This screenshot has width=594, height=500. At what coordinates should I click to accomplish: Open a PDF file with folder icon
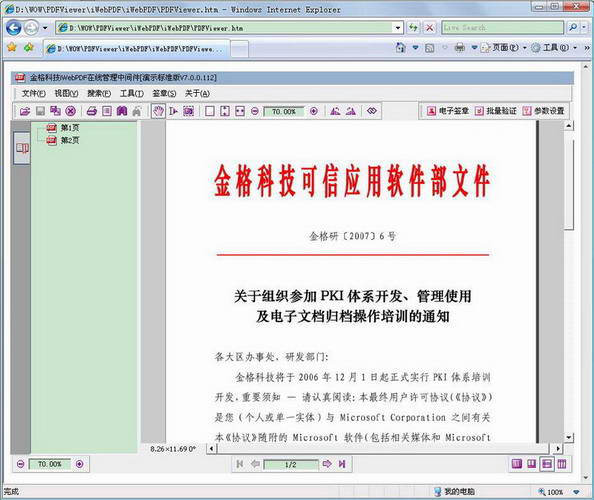point(25,111)
